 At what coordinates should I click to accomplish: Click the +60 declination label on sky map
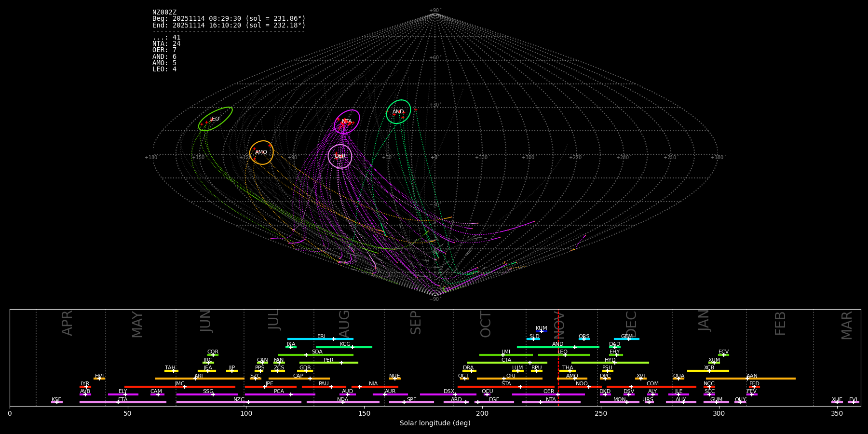point(434,58)
